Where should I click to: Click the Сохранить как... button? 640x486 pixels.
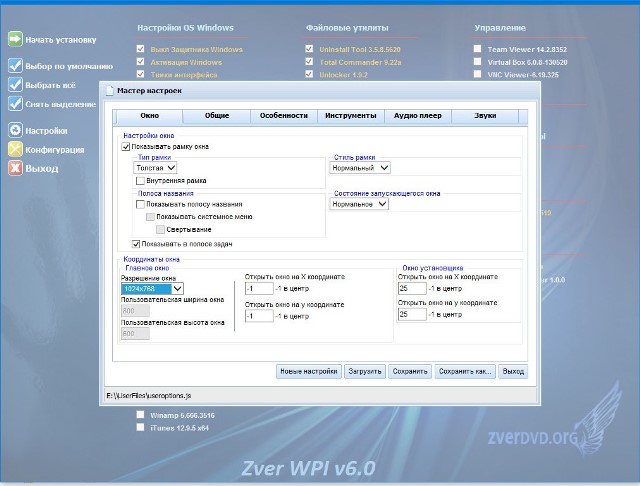coord(465,371)
